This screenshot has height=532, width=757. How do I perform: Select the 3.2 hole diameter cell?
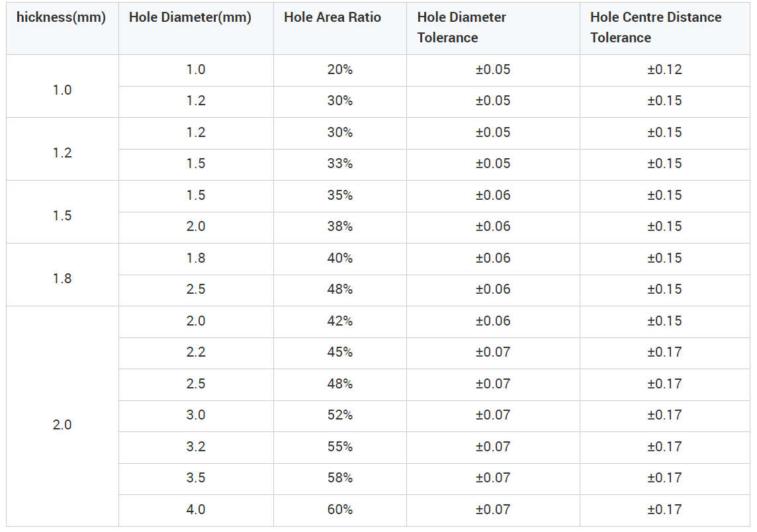tap(196, 447)
